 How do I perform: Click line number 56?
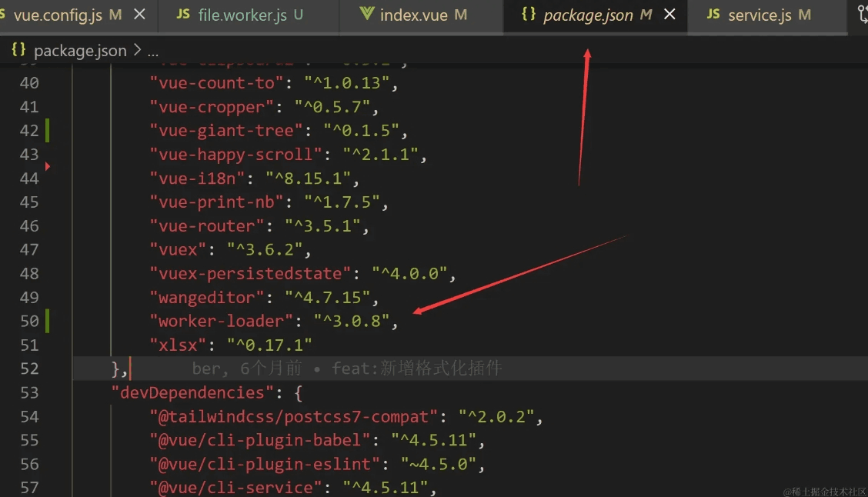29,464
